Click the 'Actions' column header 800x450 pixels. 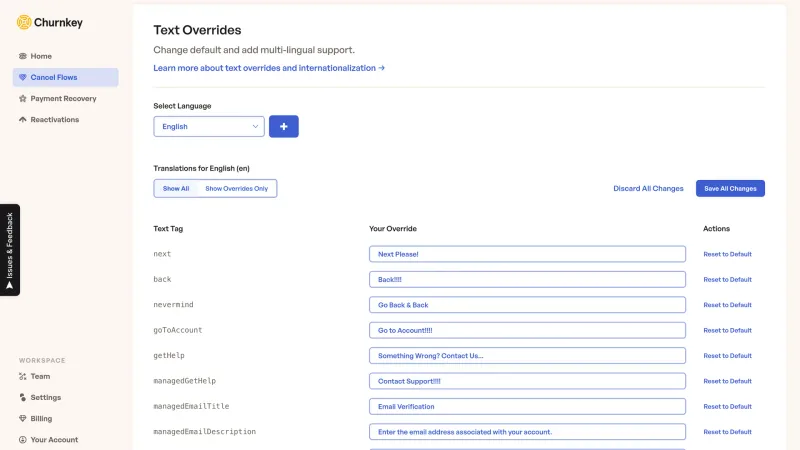(716, 229)
